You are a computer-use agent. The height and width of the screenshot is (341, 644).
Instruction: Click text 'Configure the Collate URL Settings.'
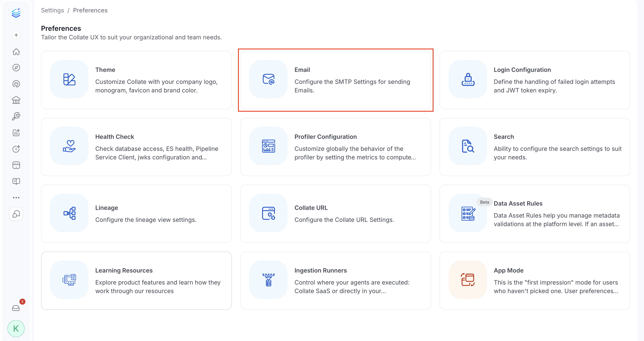point(344,219)
